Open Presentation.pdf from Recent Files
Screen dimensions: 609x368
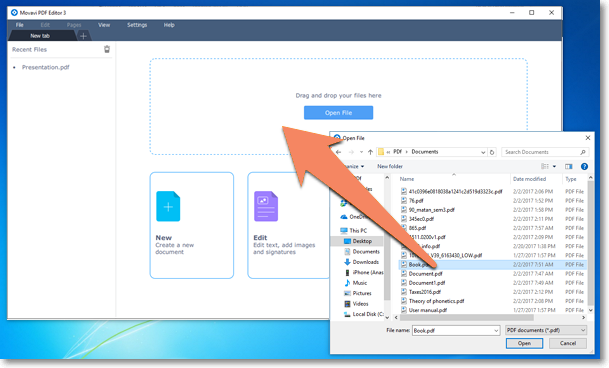click(x=45, y=67)
